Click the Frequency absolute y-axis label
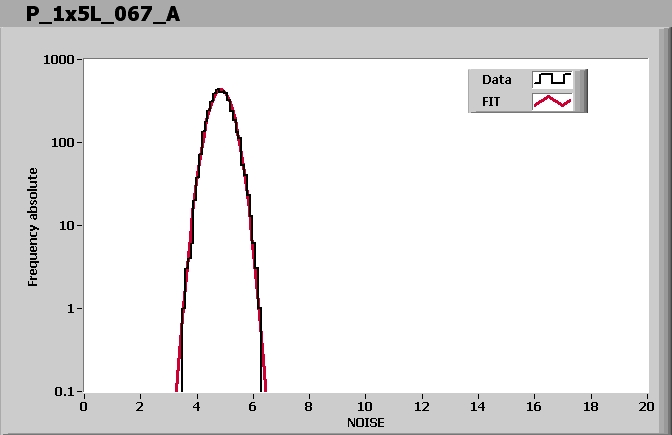The image size is (672, 435). click(33, 227)
